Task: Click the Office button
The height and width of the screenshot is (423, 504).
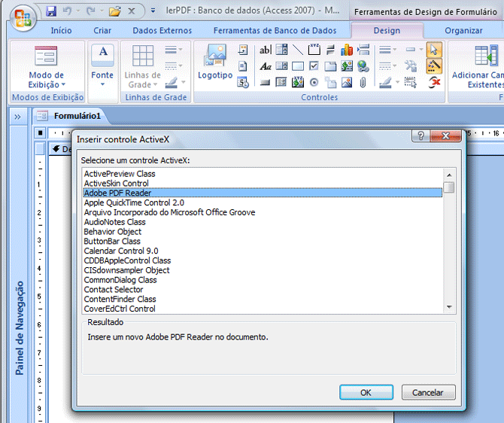Action: [23, 18]
